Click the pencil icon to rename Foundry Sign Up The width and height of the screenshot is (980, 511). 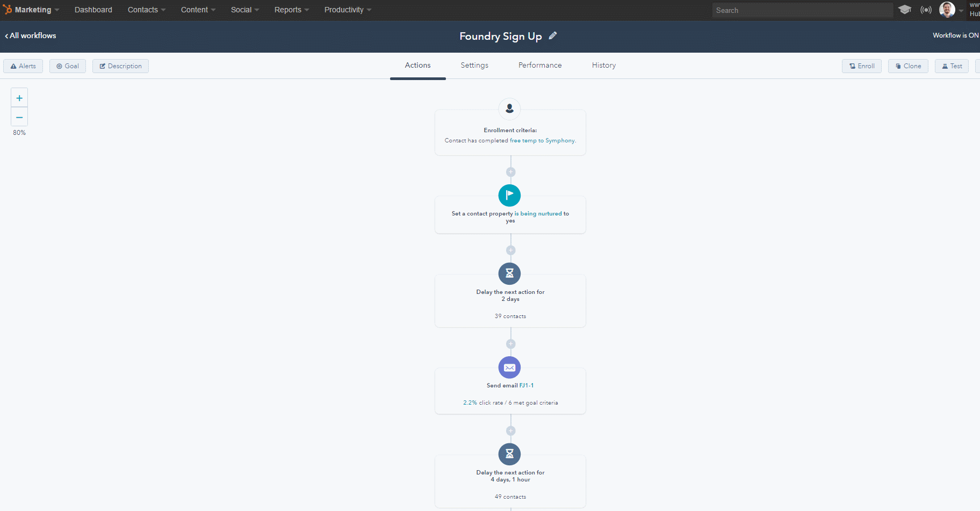[553, 35]
